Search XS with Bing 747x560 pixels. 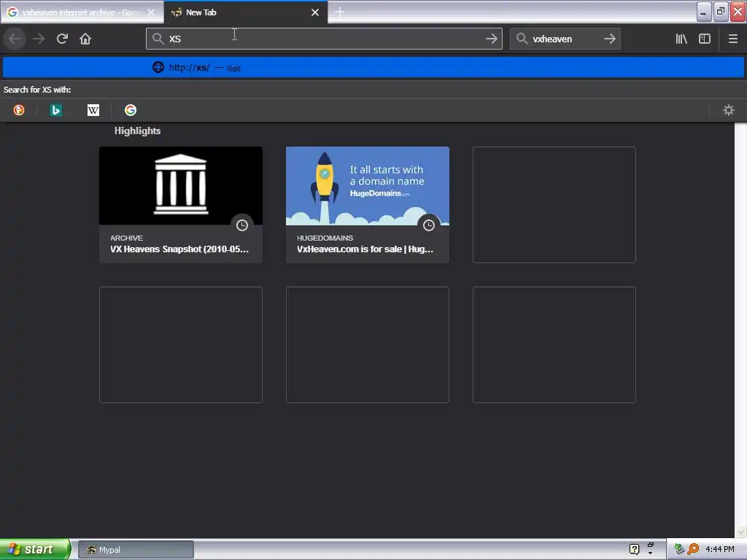point(55,110)
